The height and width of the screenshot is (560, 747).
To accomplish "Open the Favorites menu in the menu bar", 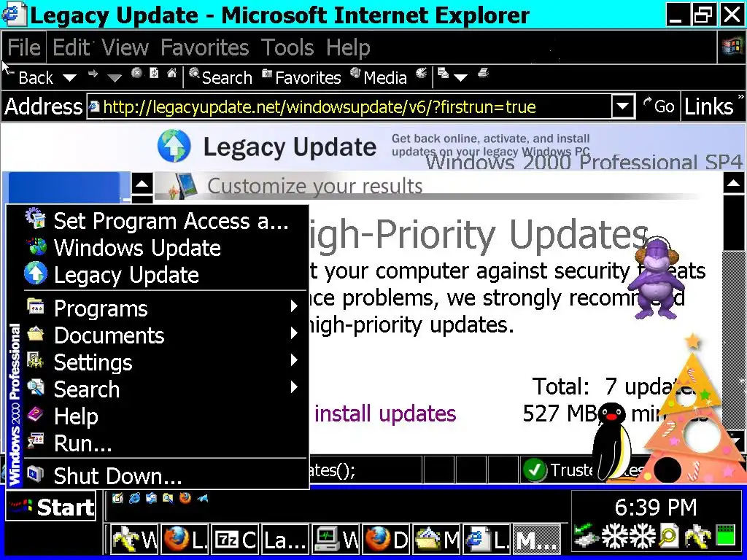I will (205, 47).
